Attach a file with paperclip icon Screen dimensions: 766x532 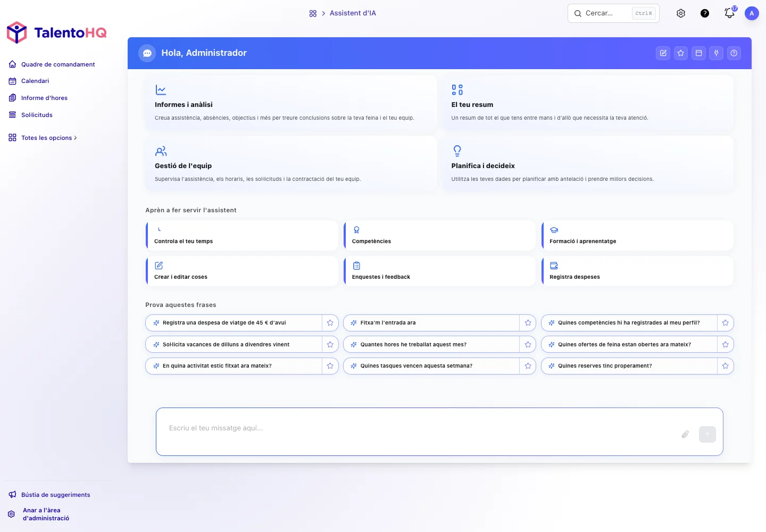685,435
